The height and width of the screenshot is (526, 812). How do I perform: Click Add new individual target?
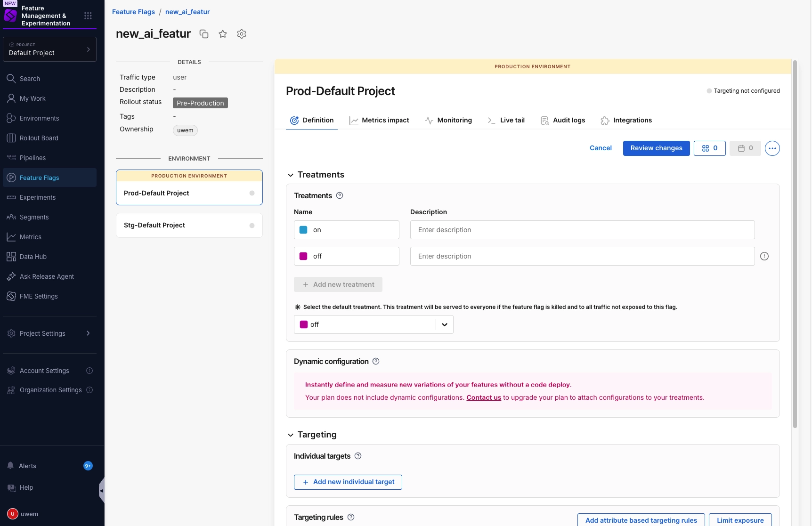pos(348,482)
